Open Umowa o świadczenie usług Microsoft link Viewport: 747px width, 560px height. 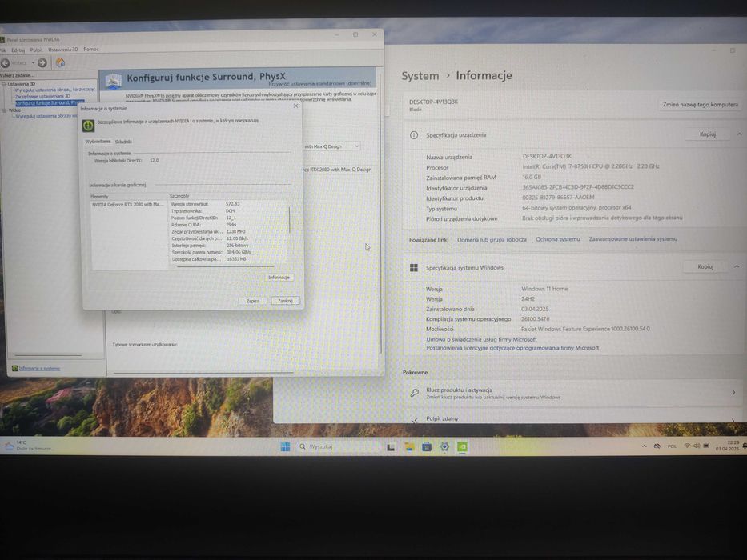[x=481, y=339]
